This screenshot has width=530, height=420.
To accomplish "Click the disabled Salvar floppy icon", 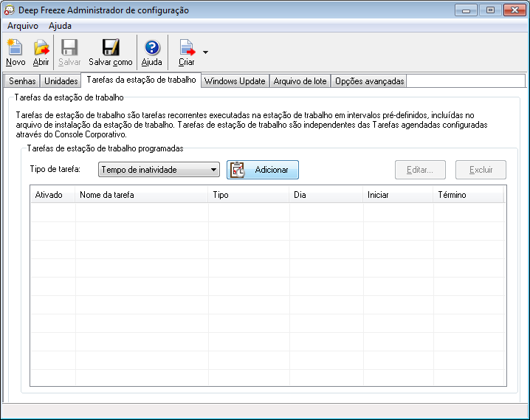I will 69,52.
